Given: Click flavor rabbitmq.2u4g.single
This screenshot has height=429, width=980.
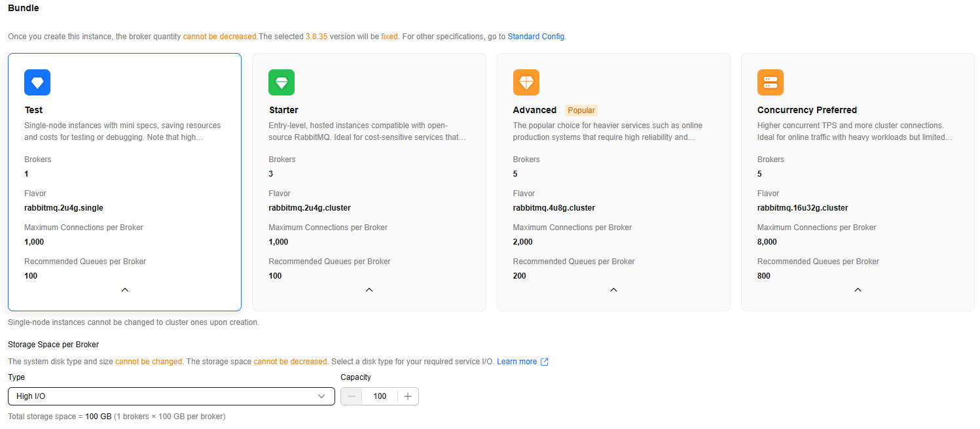Looking at the screenshot, I should [64, 208].
